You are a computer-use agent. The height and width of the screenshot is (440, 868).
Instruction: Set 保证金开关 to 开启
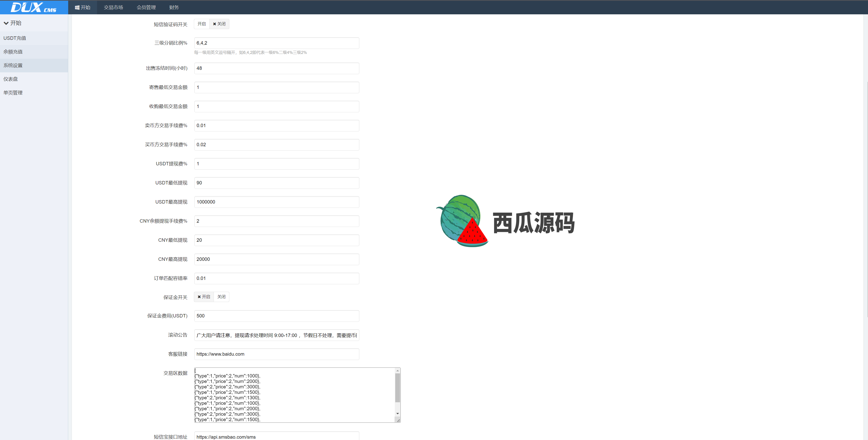click(x=204, y=297)
